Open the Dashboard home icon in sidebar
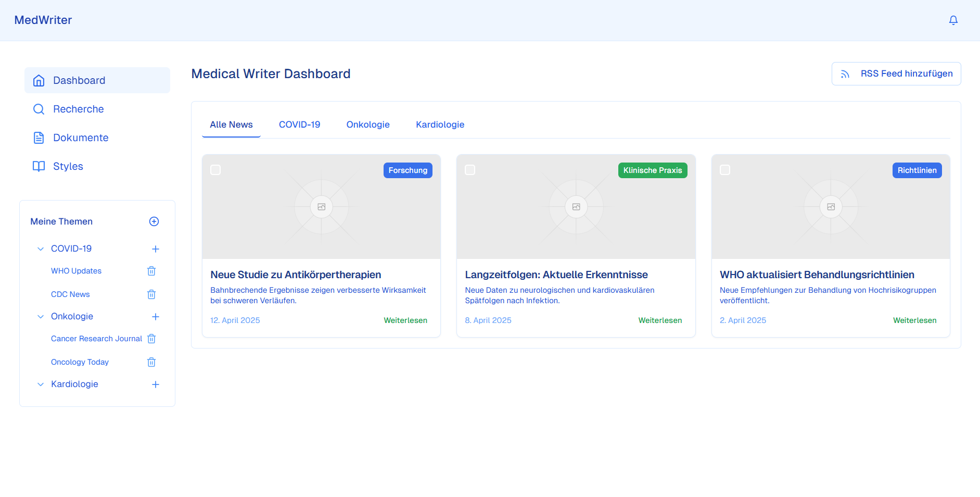980x497 pixels. [x=39, y=80]
